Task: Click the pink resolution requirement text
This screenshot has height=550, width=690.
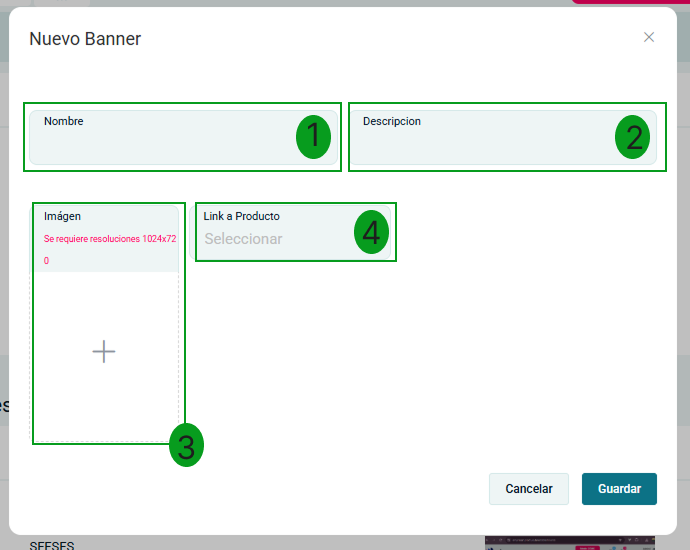Action: [x=109, y=240]
